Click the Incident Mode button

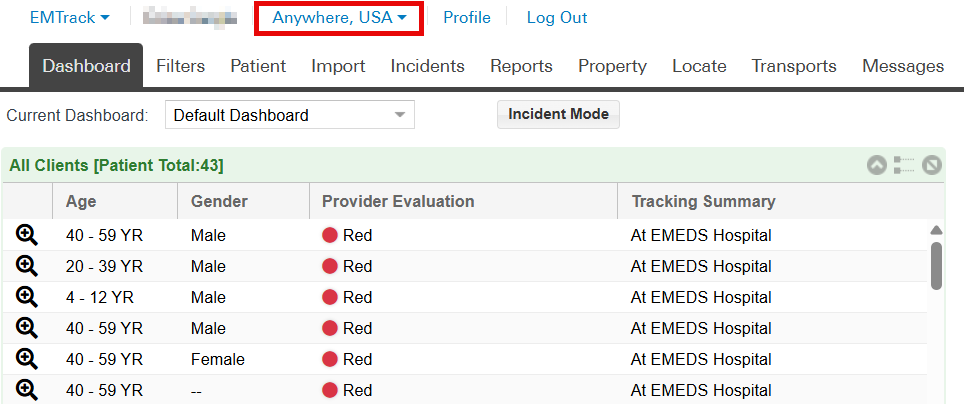pos(558,114)
